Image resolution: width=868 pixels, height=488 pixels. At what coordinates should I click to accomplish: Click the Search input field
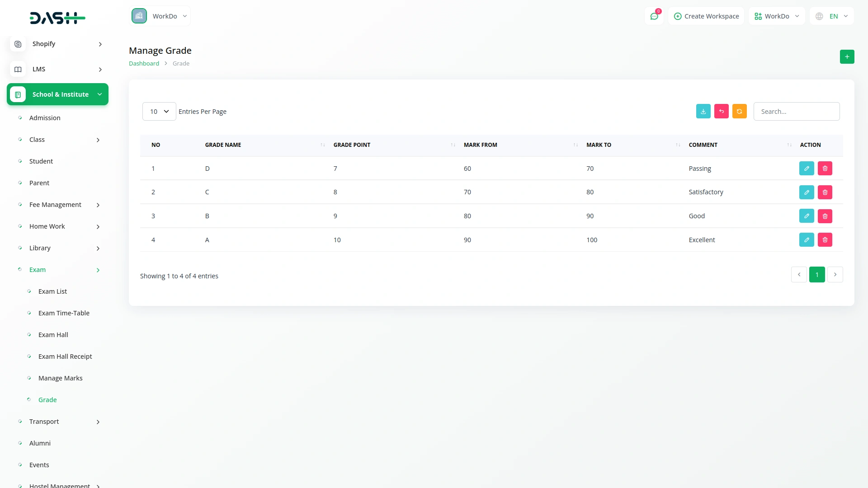pyautogui.click(x=796, y=112)
